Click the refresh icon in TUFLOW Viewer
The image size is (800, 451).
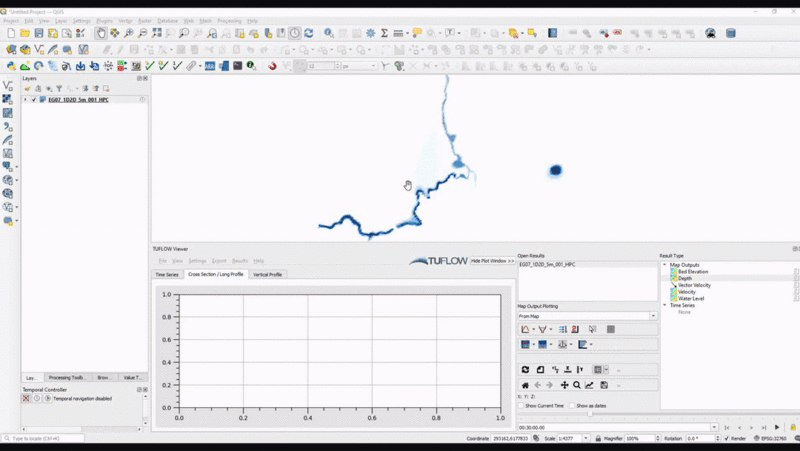point(525,370)
